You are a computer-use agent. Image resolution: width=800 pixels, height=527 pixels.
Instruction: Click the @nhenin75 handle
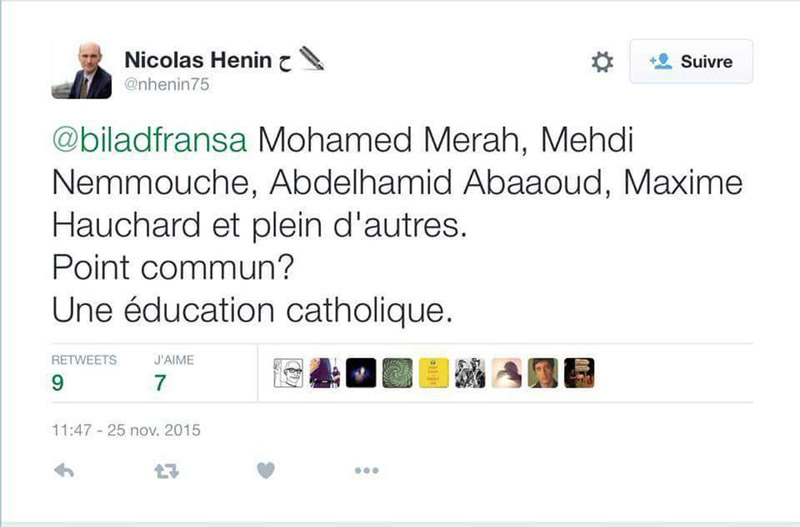(166, 85)
